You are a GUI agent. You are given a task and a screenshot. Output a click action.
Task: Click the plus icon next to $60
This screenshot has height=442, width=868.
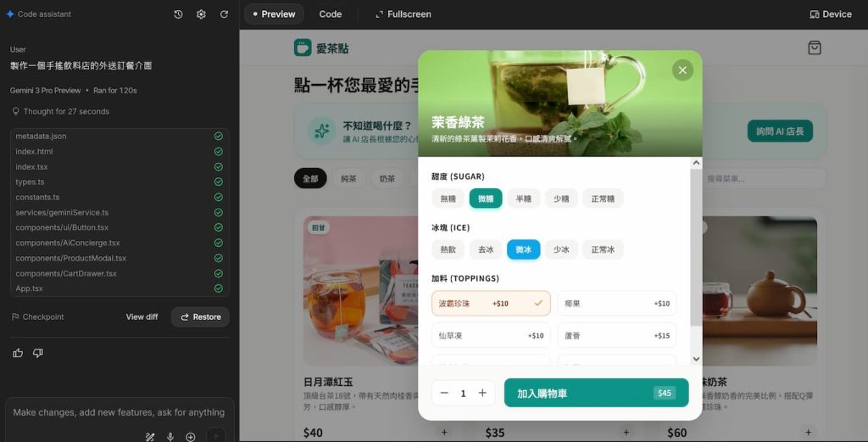coord(808,433)
